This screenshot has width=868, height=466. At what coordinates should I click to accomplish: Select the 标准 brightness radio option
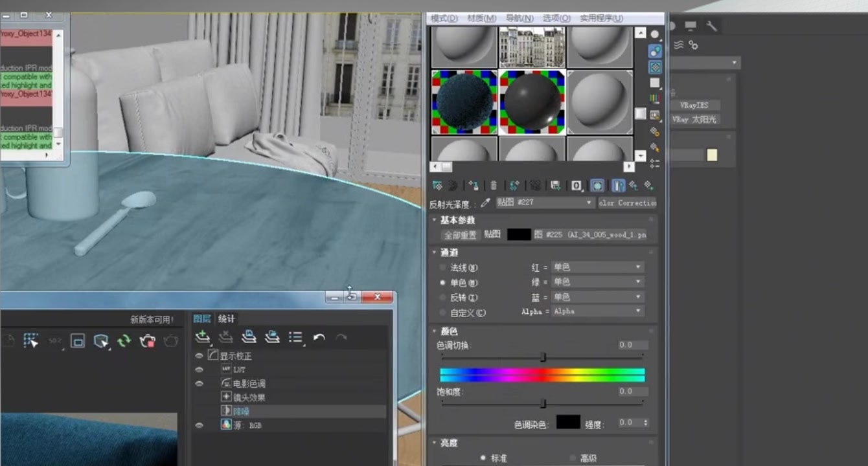494,458
